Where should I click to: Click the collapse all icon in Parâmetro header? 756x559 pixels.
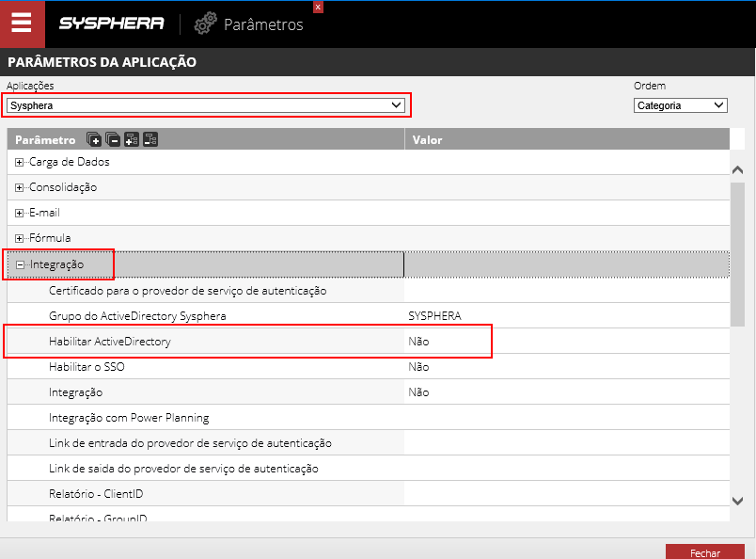[113, 139]
